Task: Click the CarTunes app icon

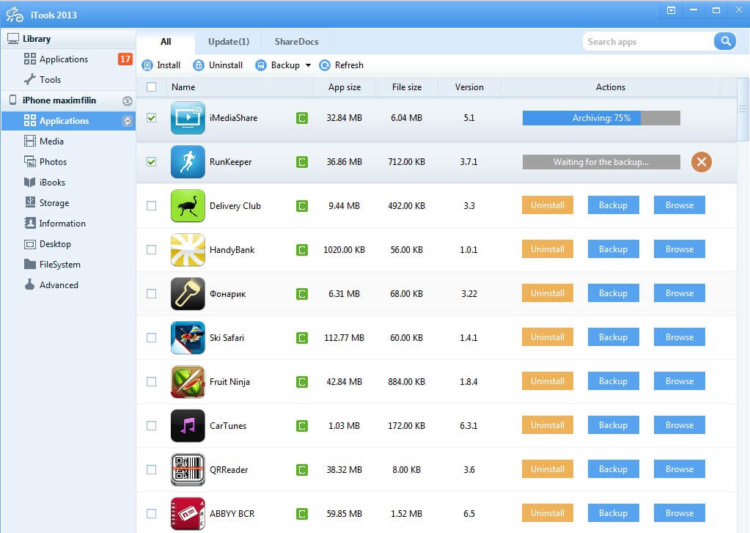Action: click(188, 426)
